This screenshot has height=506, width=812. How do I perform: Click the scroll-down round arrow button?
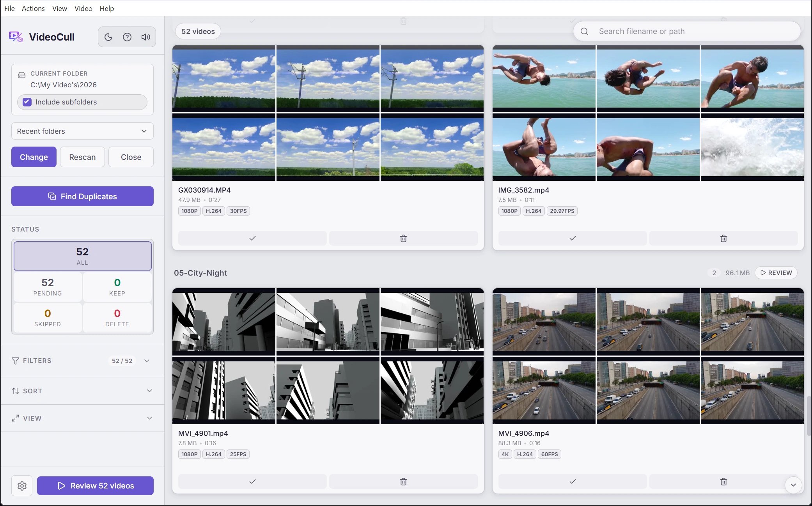pyautogui.click(x=793, y=485)
